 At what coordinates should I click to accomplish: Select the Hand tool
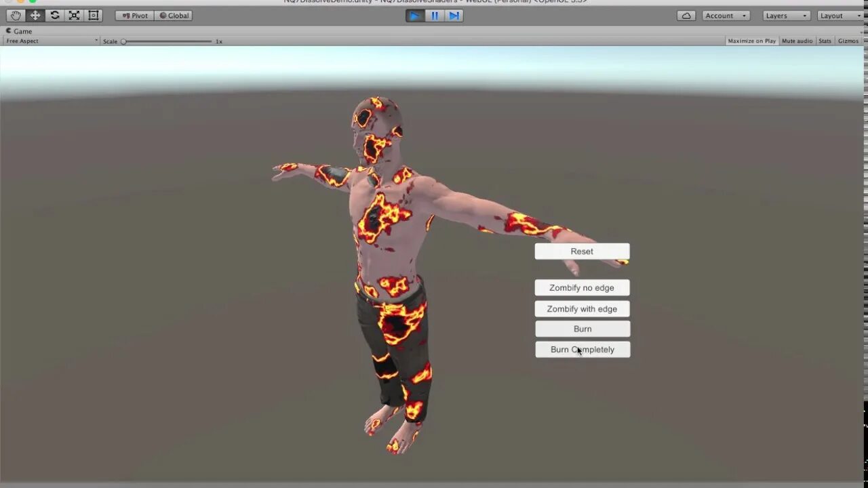pos(16,16)
